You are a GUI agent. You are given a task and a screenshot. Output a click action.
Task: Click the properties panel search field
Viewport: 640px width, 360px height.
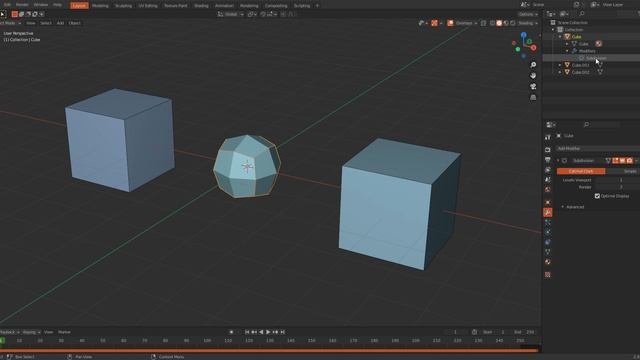click(602, 124)
